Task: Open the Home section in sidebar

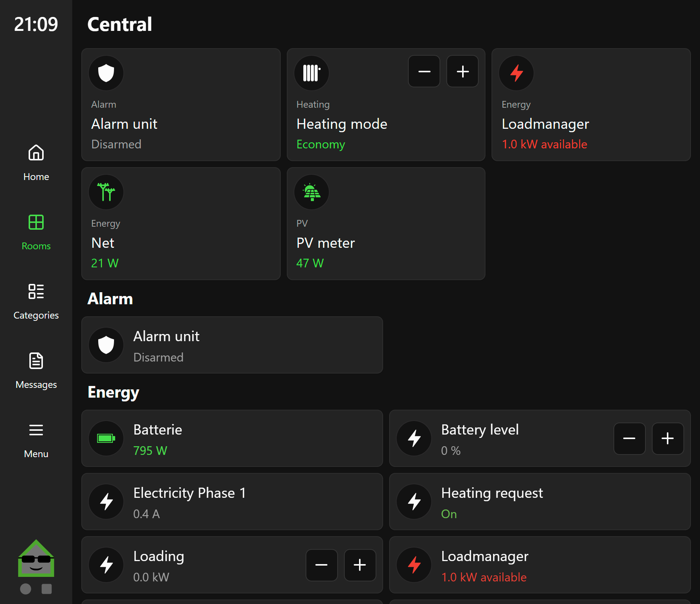Action: (36, 163)
